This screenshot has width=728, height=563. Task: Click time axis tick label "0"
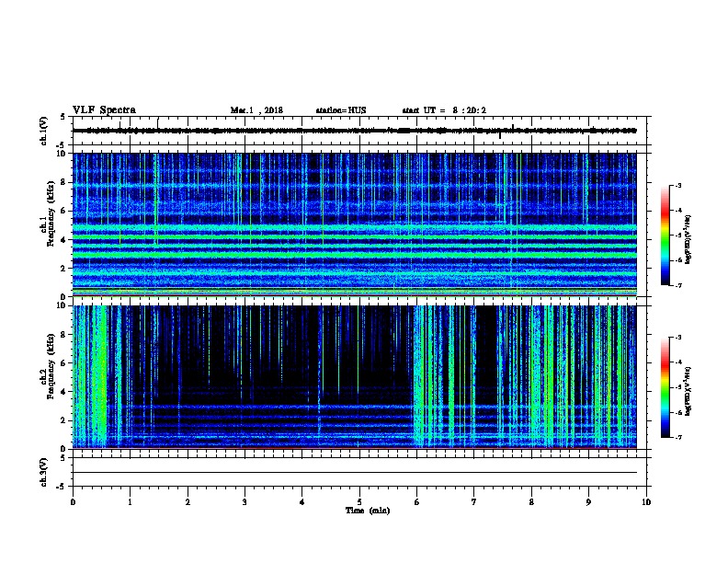tap(73, 501)
